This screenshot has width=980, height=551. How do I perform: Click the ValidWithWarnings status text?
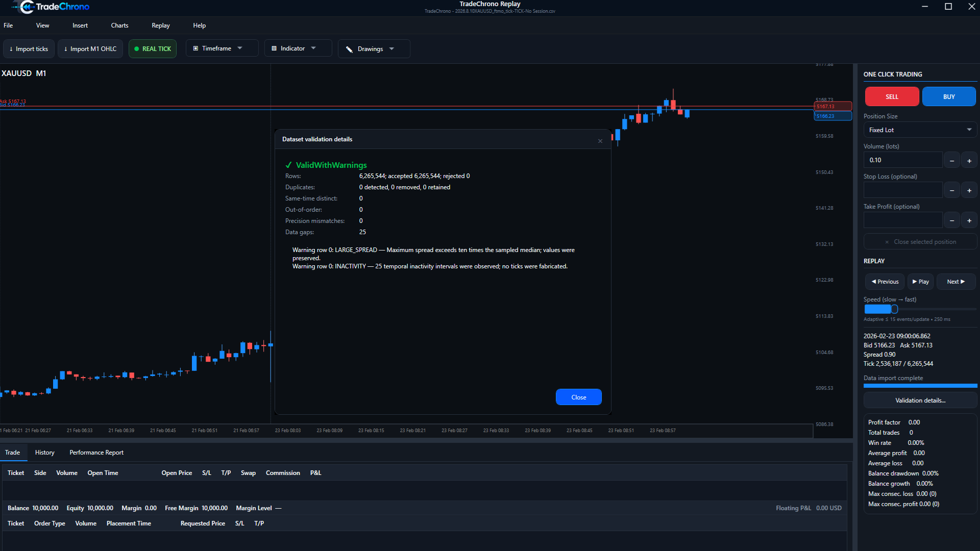(331, 165)
